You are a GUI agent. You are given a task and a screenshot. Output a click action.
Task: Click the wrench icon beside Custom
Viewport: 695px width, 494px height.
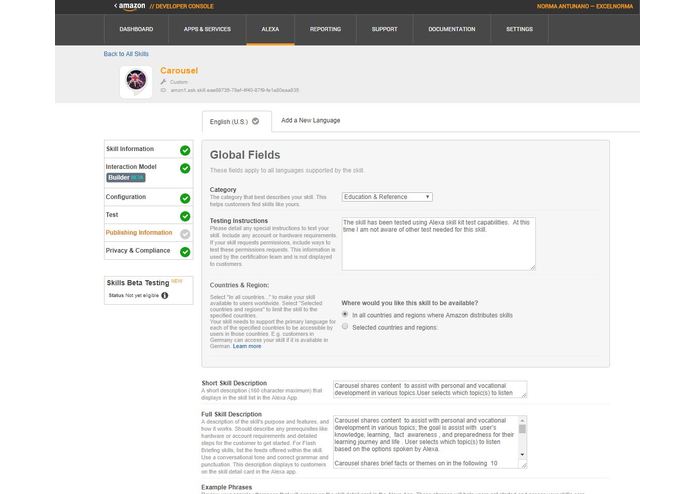[x=164, y=82]
